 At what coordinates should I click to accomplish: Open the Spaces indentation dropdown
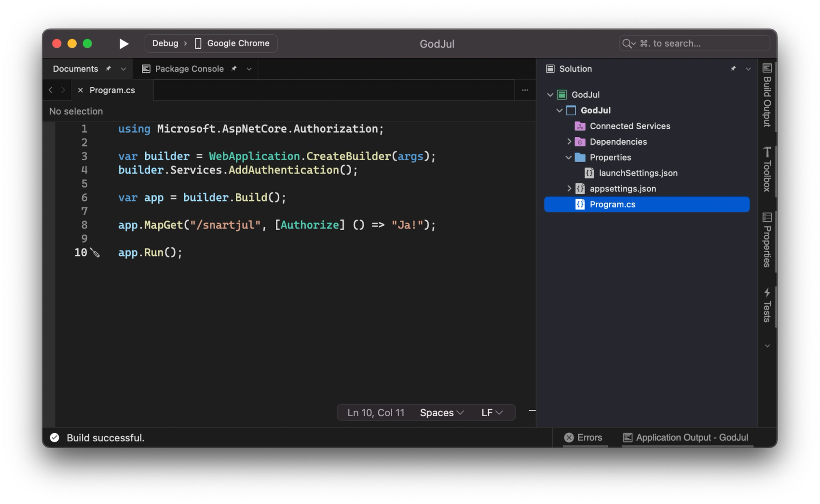[x=441, y=413]
